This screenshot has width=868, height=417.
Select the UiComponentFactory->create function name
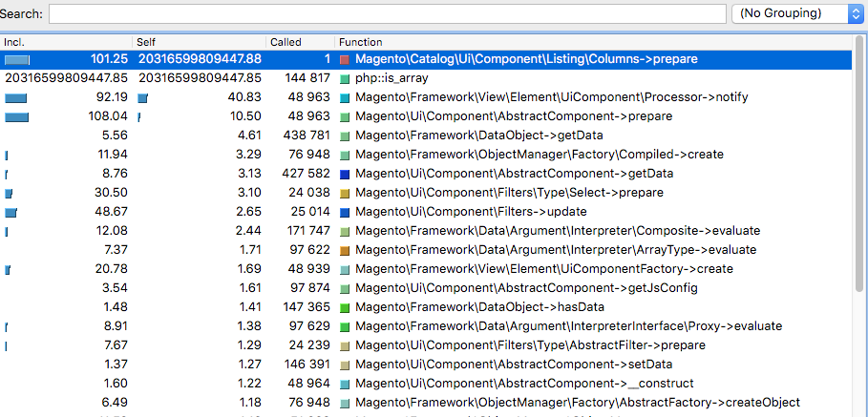pyautogui.click(x=544, y=269)
